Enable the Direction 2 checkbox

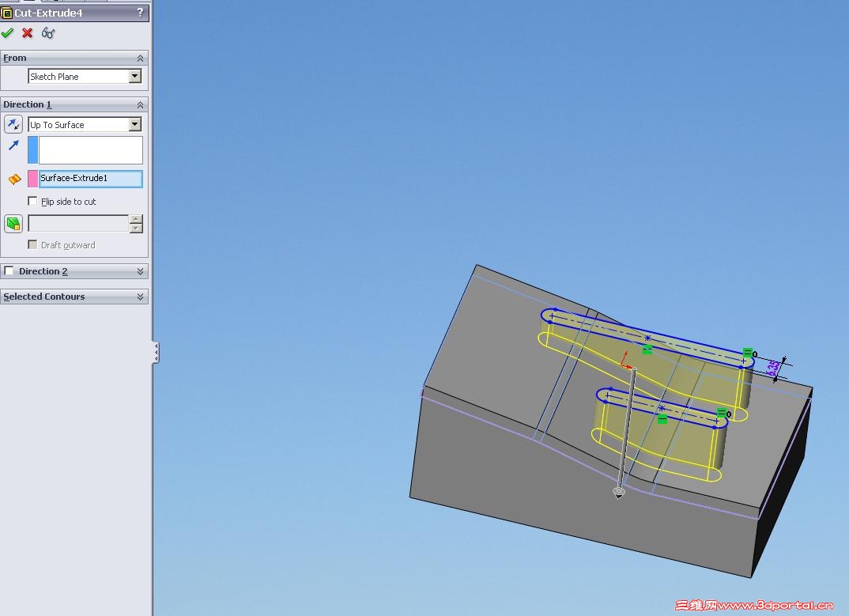pyautogui.click(x=9, y=270)
